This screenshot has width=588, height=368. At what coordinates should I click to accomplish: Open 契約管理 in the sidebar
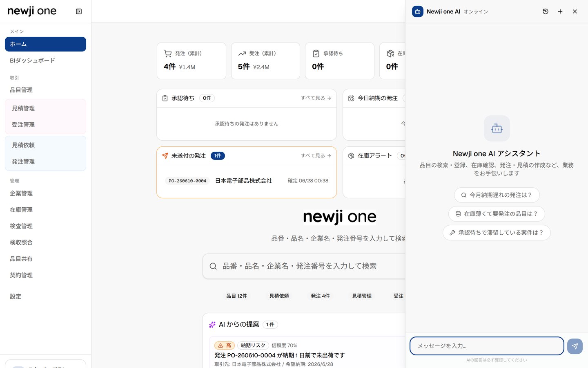click(45, 275)
